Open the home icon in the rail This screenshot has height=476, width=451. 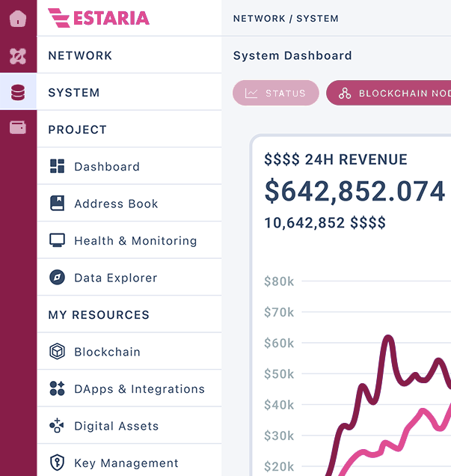(18, 19)
